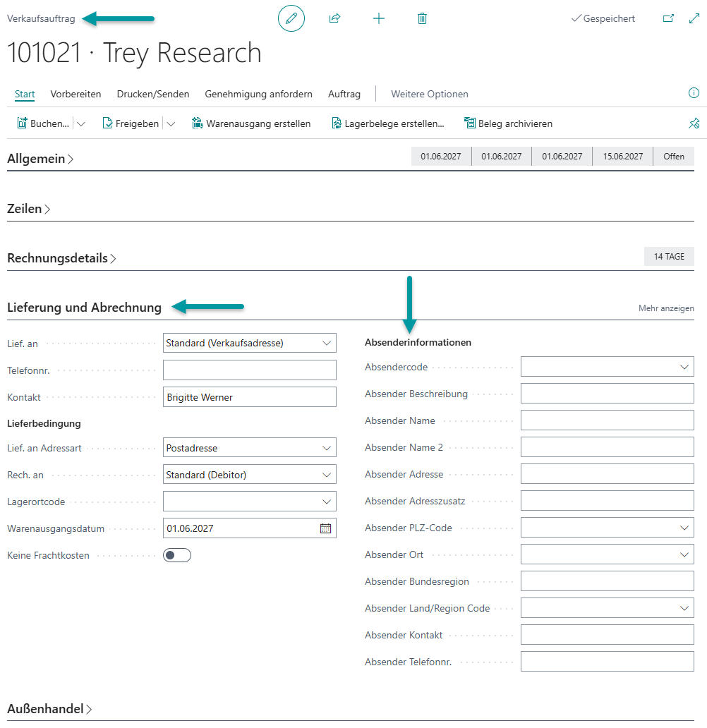Click the Warenausgang erstellen label

(258, 123)
